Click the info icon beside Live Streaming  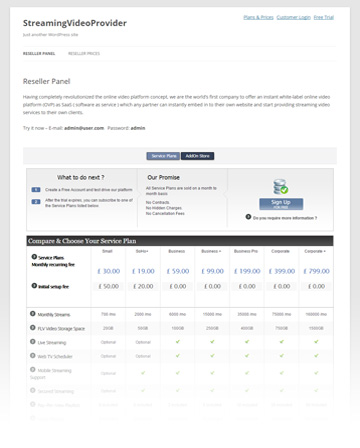(x=33, y=342)
